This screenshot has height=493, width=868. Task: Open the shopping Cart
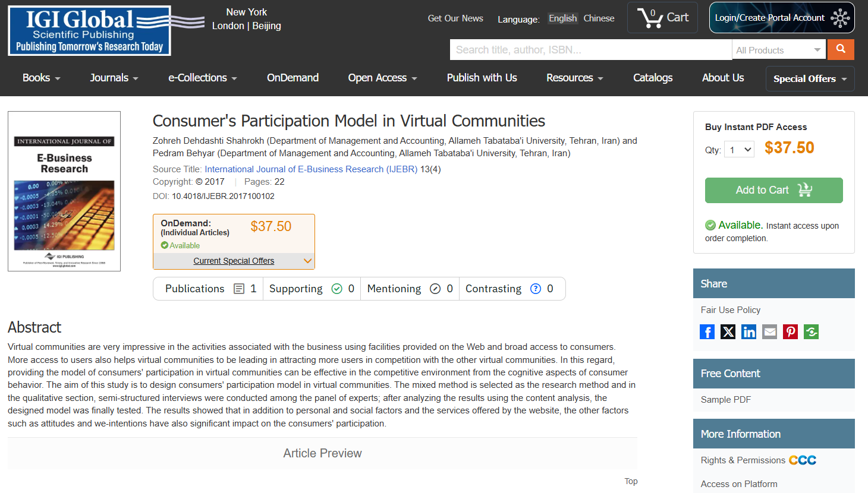[x=662, y=17]
